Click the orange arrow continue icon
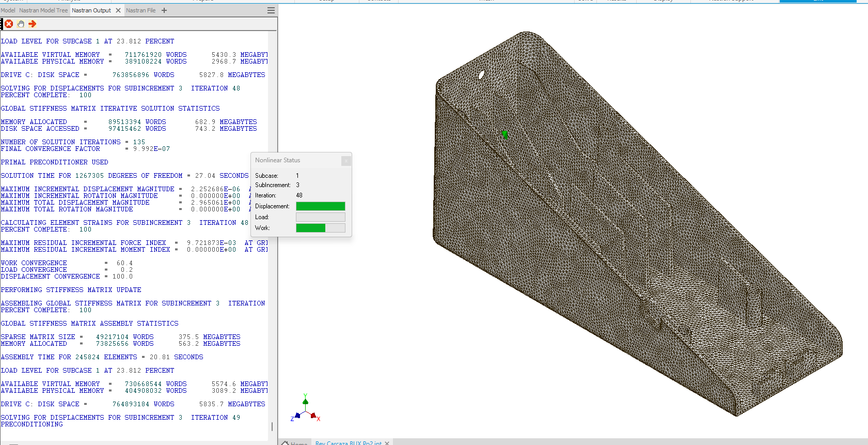 [33, 24]
